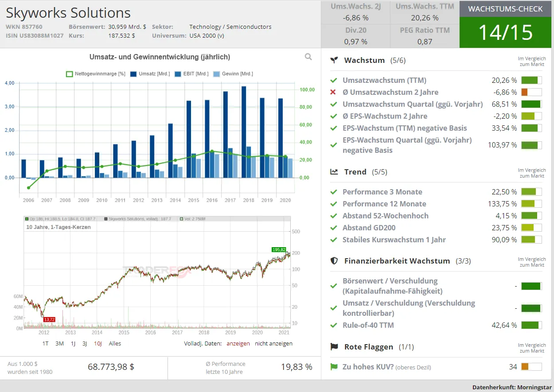Click checkmark next to Performance 3 Monate

click(x=333, y=192)
